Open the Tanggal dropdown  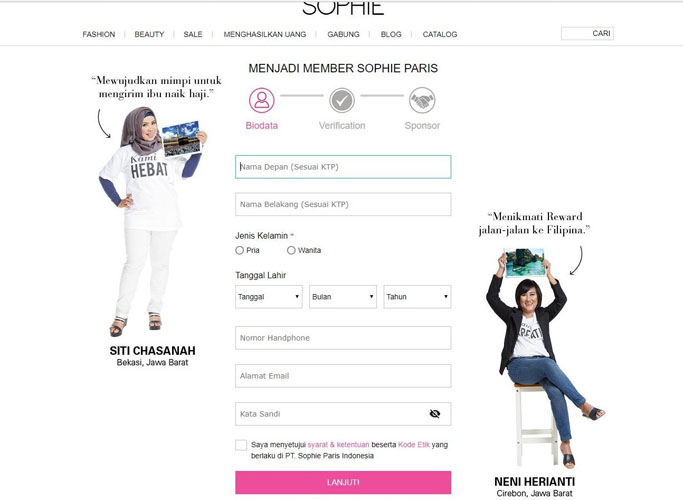tap(269, 297)
